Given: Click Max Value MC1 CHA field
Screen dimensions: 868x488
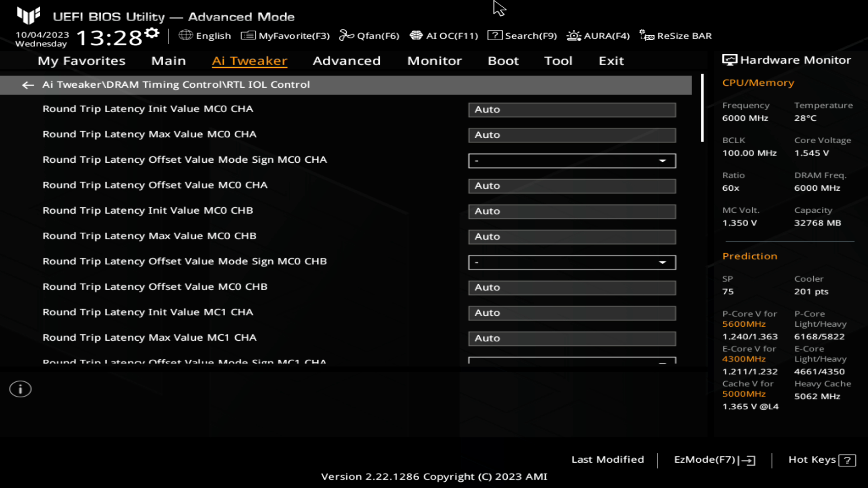Looking at the screenshot, I should click(572, 338).
